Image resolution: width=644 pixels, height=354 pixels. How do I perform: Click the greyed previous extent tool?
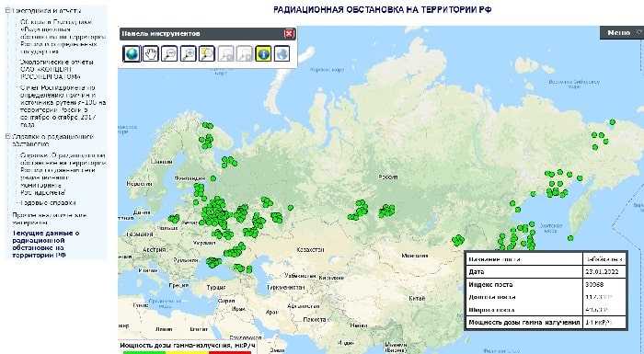[x=225, y=54]
